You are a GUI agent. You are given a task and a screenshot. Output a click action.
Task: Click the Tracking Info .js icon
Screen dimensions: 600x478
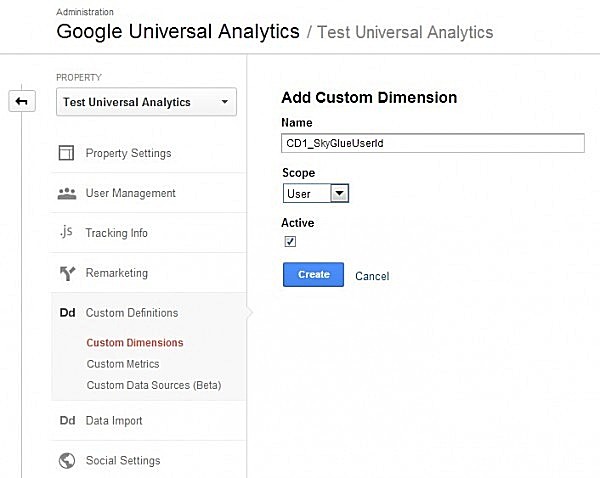(x=67, y=233)
